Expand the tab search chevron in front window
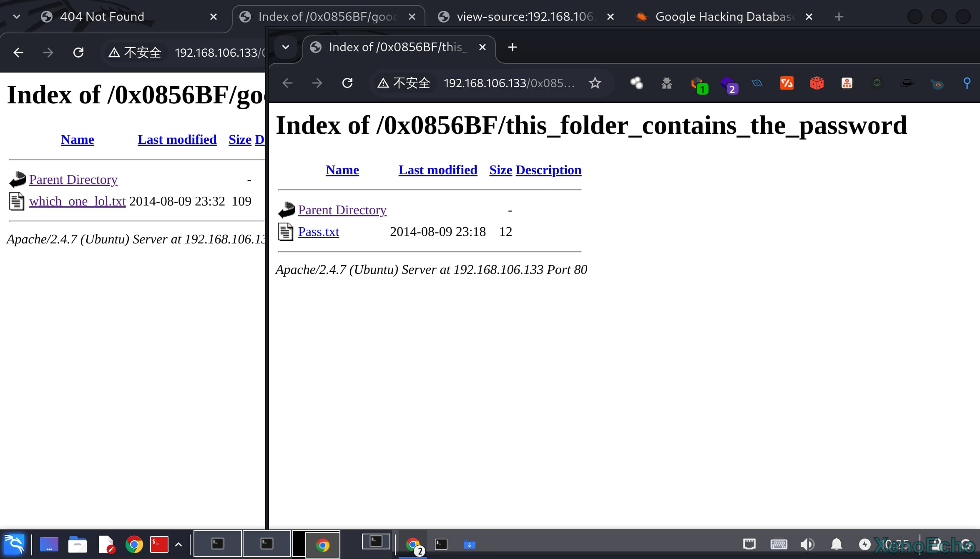Image resolution: width=980 pixels, height=559 pixels. [x=286, y=47]
